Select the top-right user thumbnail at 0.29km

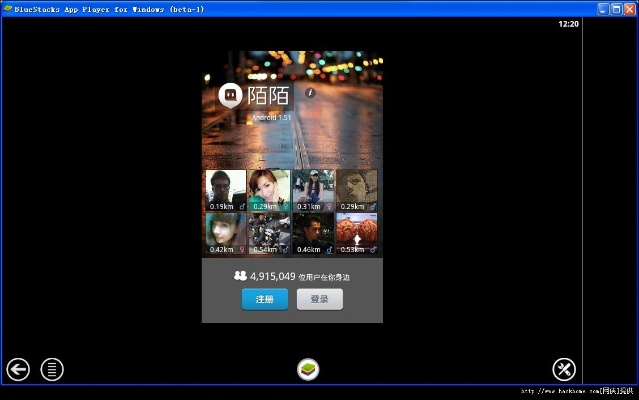click(356, 190)
